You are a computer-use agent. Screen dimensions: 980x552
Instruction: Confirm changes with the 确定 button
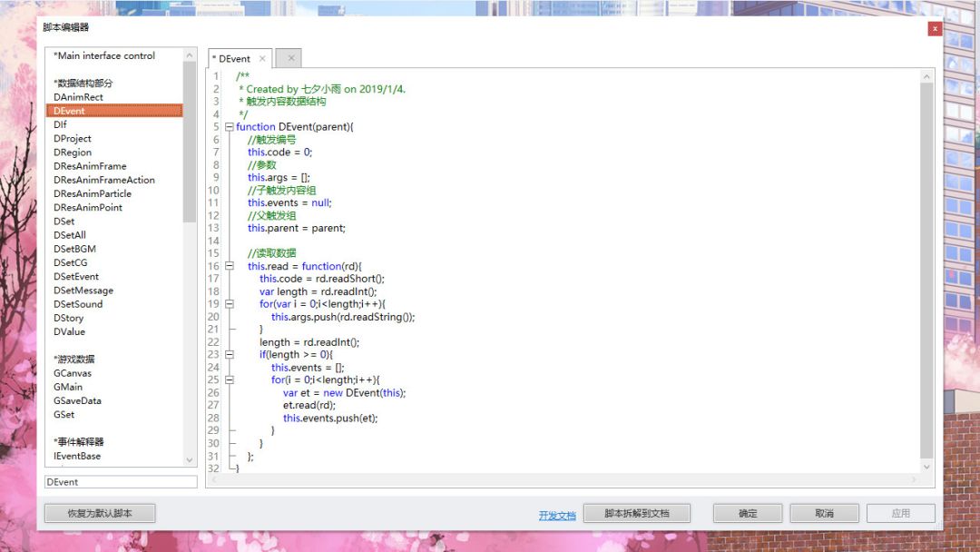point(747,511)
